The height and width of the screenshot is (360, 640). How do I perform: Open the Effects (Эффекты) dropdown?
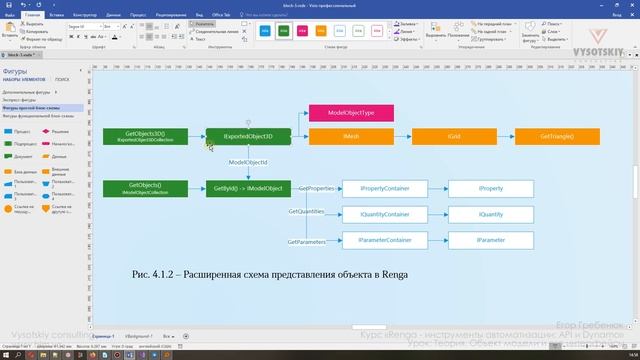pos(407,39)
